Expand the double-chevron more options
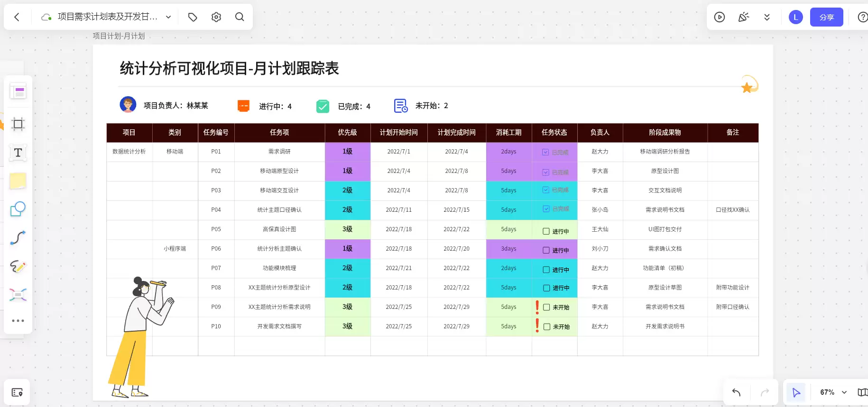The width and height of the screenshot is (868, 407). point(767,18)
